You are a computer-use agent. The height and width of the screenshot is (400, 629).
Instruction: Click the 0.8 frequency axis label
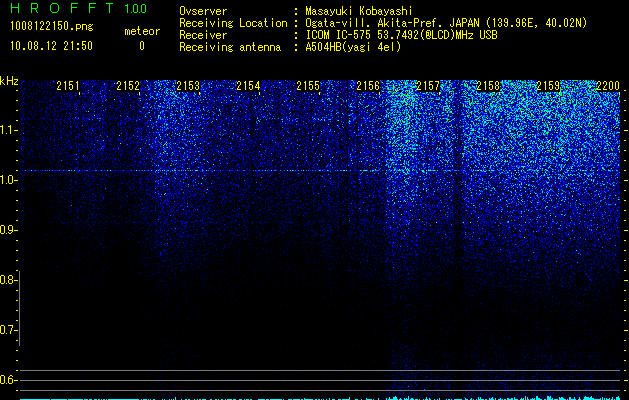[x=7, y=280]
